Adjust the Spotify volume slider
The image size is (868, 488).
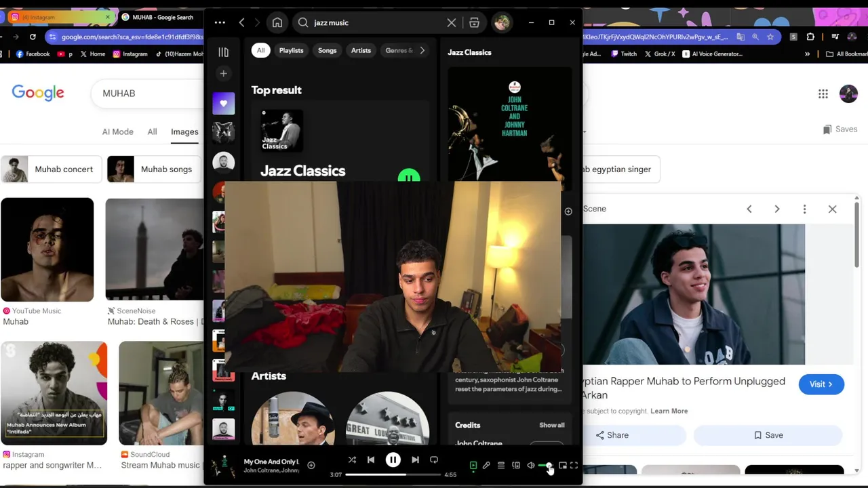point(546,465)
